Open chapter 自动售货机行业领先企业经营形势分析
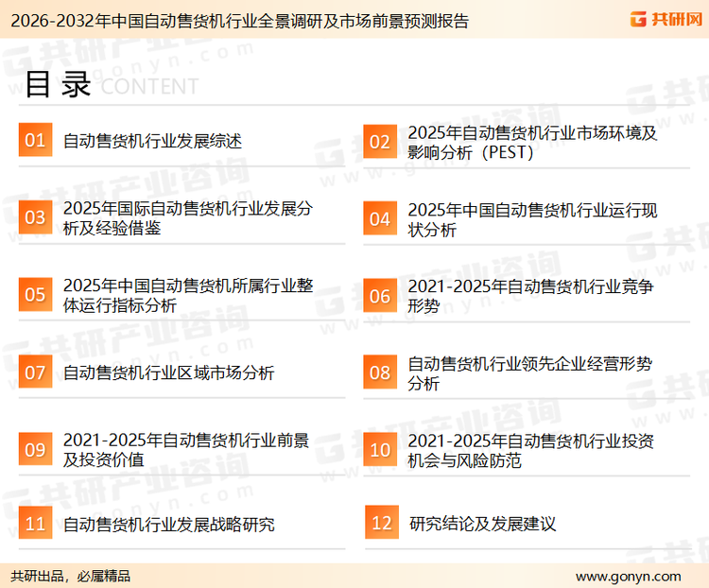 pos(530,373)
